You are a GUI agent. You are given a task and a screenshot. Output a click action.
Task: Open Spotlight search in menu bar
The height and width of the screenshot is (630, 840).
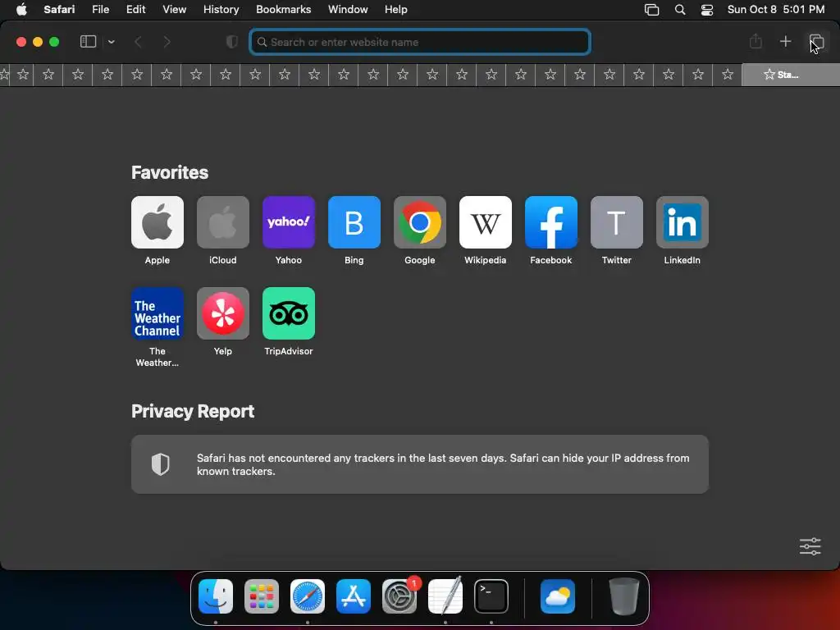(680, 10)
